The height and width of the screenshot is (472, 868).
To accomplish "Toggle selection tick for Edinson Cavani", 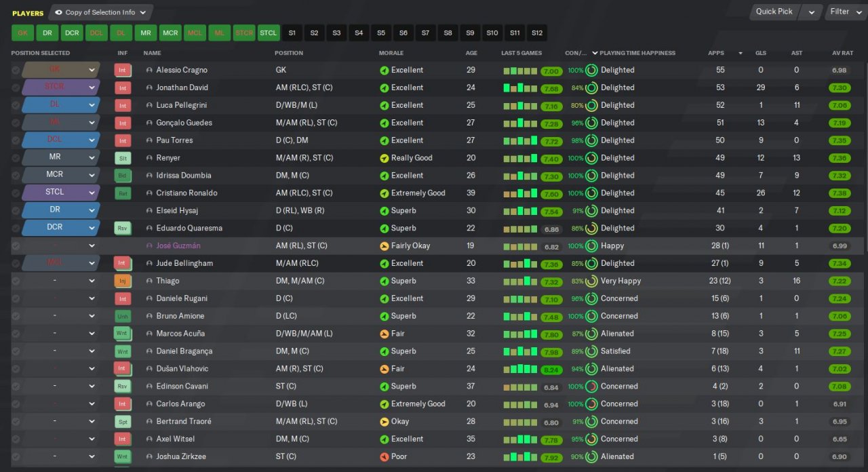I will point(16,386).
